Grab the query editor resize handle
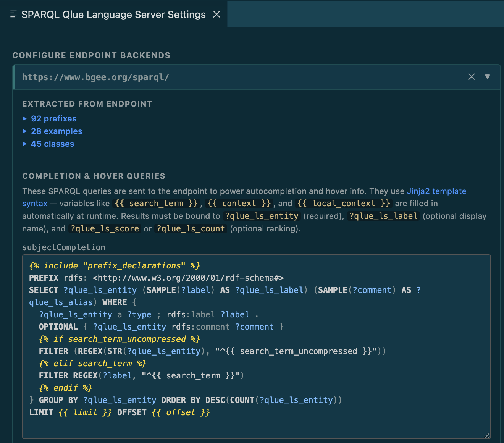This screenshot has width=504, height=443. coord(487,435)
